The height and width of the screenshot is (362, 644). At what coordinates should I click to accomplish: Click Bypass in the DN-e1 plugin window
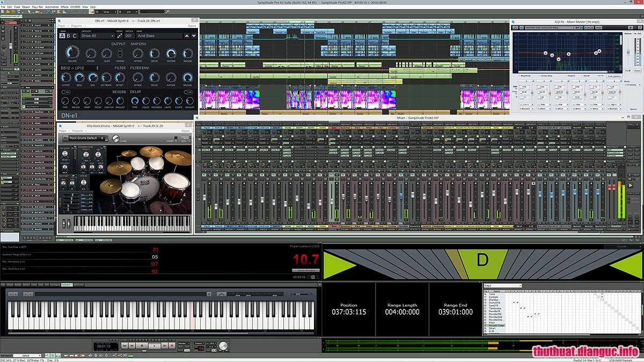[x=192, y=26]
